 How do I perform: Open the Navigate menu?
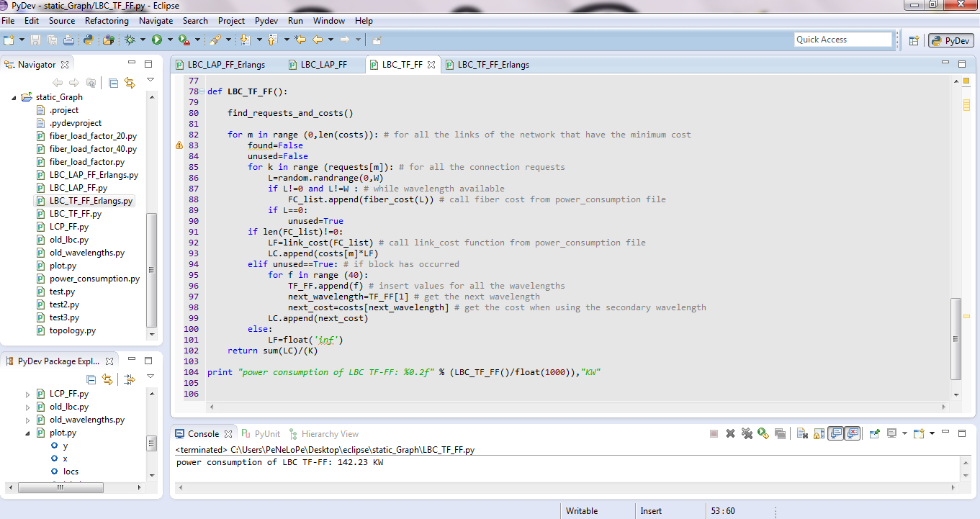(x=156, y=21)
